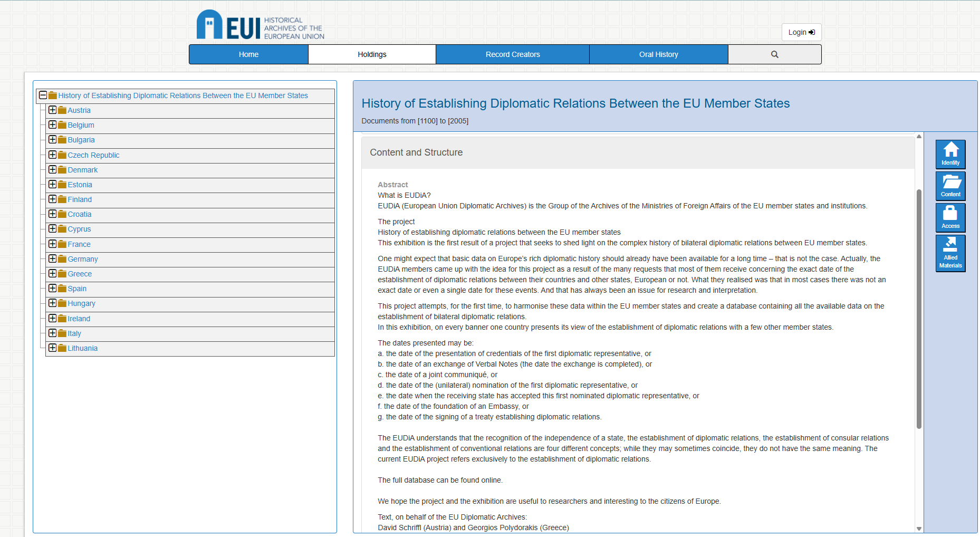Select the Croatia tree link
This screenshot has height=537, width=980.
79,214
